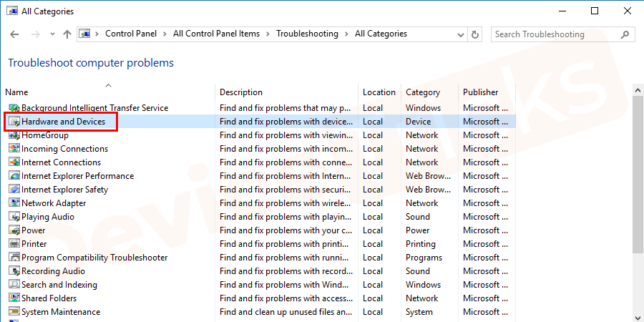Viewport: 644px width, 322px height.
Task: Click All Categories in the breadcrumb
Action: coord(381,34)
